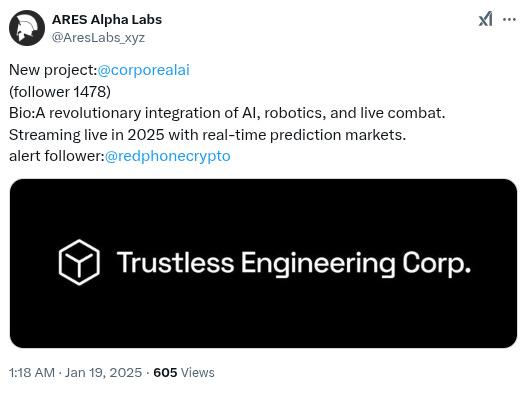This screenshot has height=393, width=527.
Task: Open the ARES Alpha Labs display name
Action: 107,19
